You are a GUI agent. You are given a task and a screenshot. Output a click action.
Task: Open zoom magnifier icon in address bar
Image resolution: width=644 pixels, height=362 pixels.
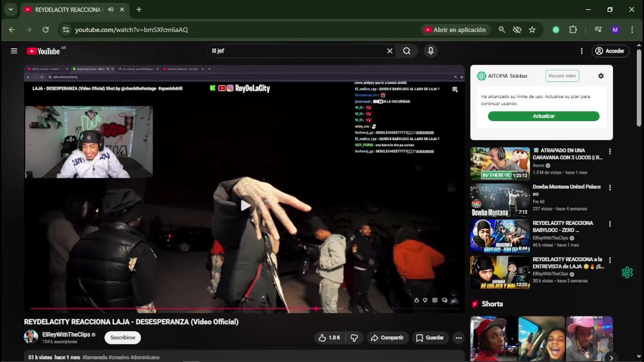coord(502,30)
